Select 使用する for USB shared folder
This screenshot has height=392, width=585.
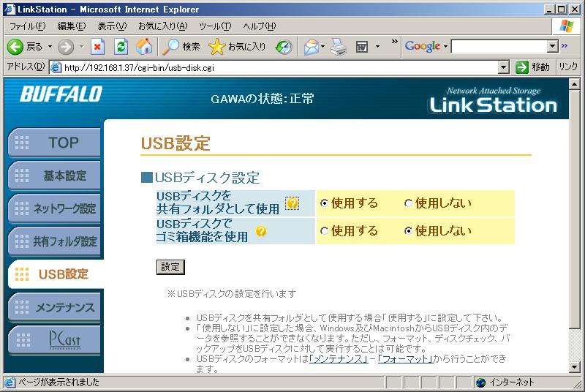(325, 203)
